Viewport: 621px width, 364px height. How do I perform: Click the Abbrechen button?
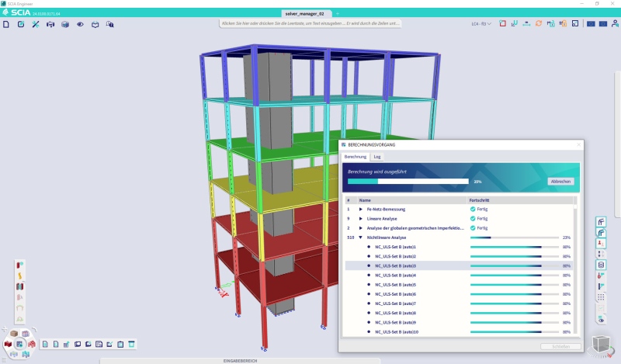[x=560, y=182]
